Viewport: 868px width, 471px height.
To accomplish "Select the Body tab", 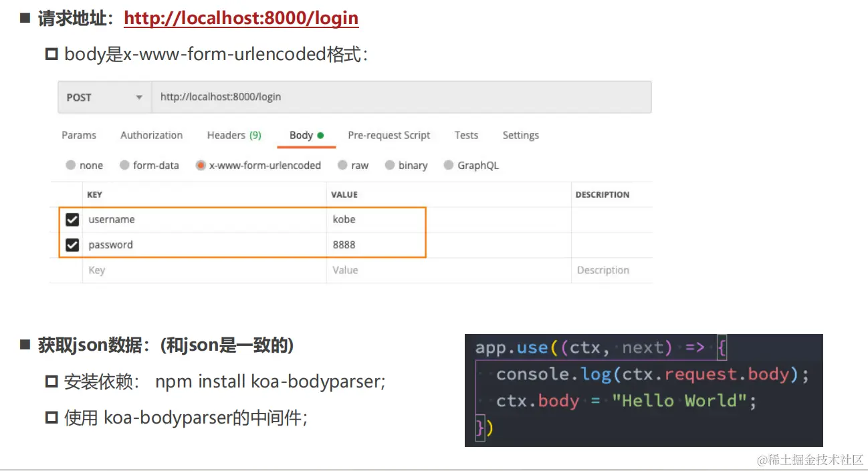I will [x=306, y=135].
